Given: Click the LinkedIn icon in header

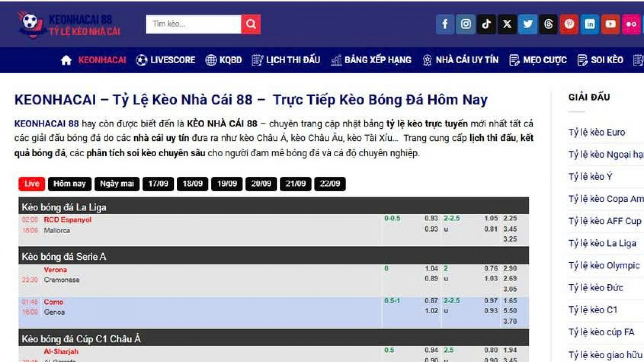Looking at the screenshot, I should pyautogui.click(x=590, y=24).
